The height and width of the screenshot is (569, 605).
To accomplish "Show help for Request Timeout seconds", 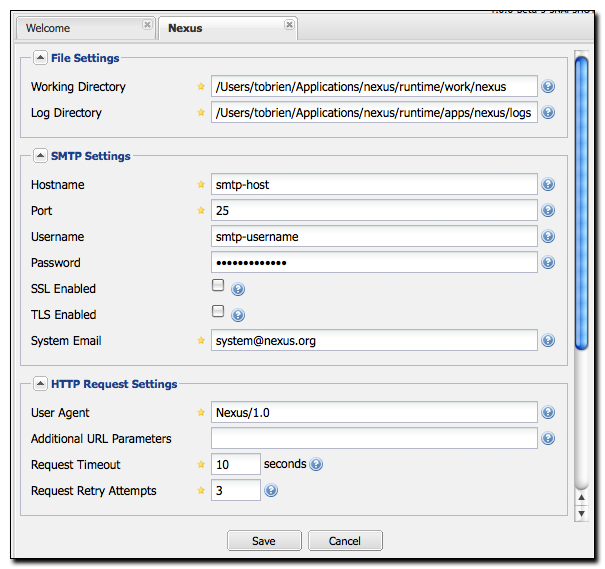I will coord(317,465).
